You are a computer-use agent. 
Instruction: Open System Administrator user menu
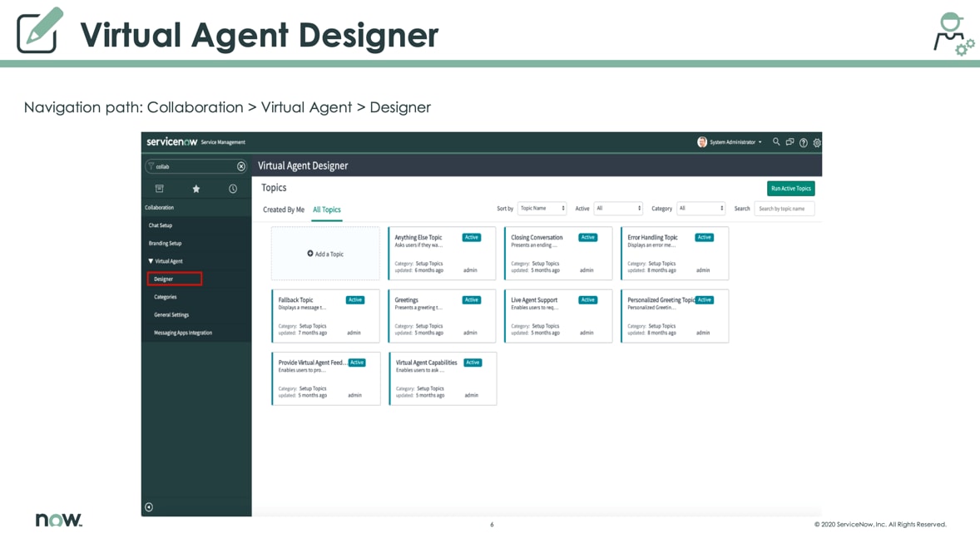pos(735,142)
